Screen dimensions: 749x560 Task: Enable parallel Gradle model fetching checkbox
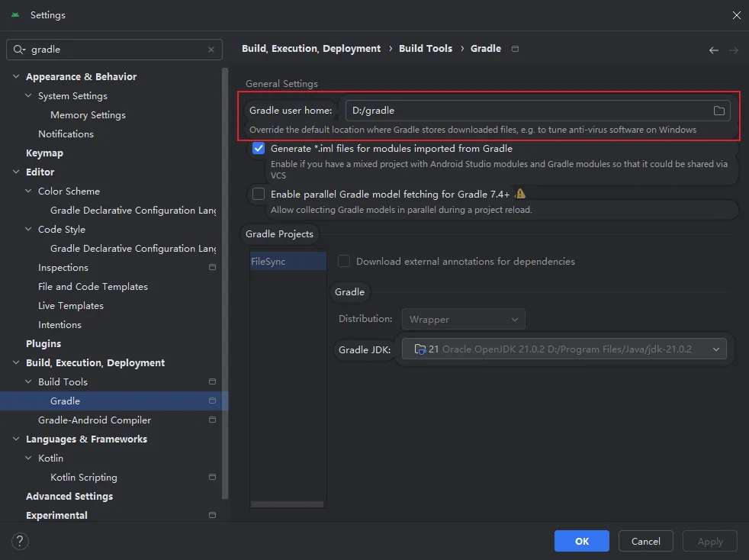pyautogui.click(x=259, y=194)
